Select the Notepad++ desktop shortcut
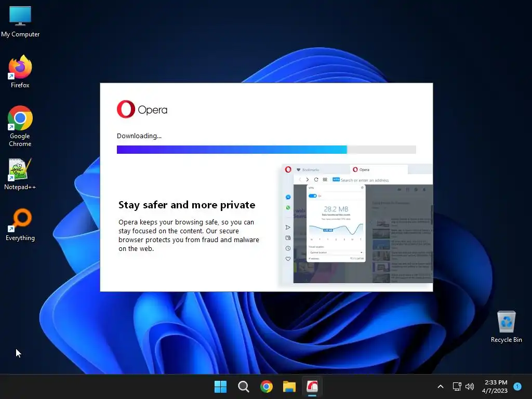Viewport: 532px width, 399px height. tap(20, 175)
